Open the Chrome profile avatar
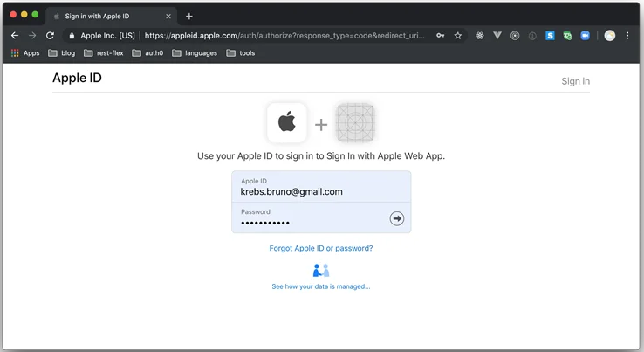Screen dimensions: 644x352 (609, 36)
